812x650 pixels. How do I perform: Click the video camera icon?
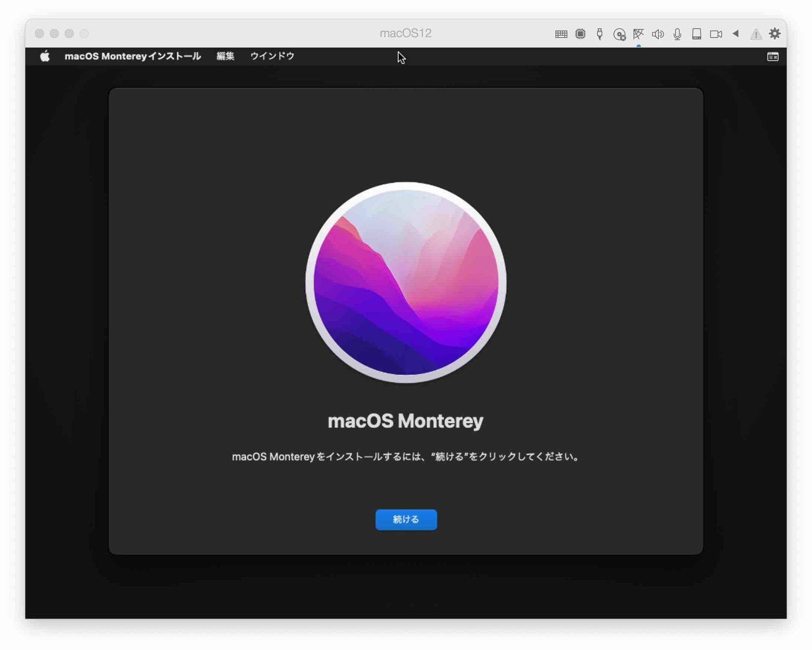(716, 34)
